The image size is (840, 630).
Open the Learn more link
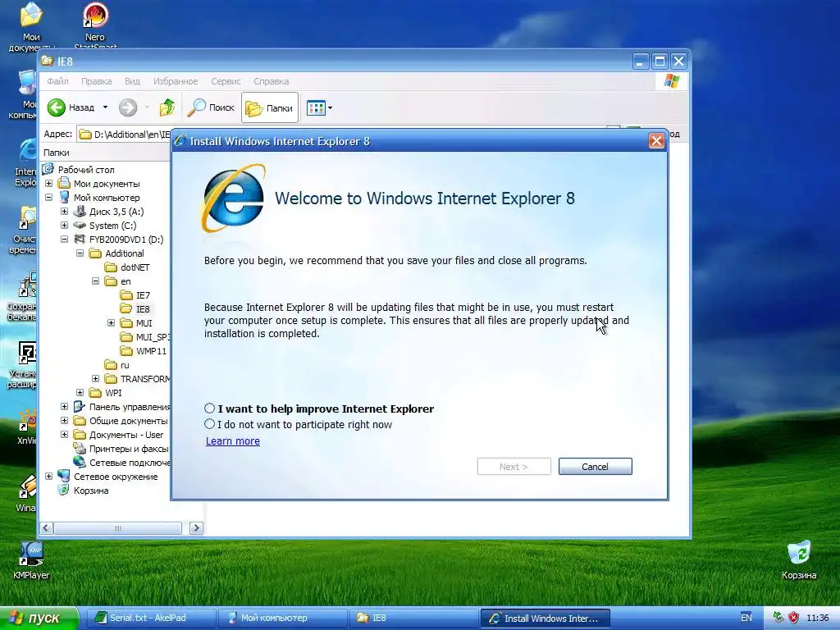pyautogui.click(x=232, y=441)
